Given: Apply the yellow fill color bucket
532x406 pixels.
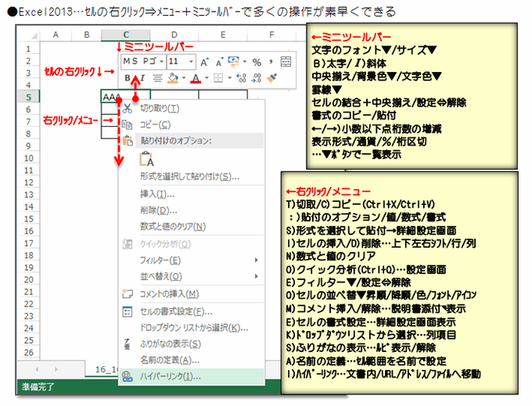Looking at the screenshot, I should (173, 78).
